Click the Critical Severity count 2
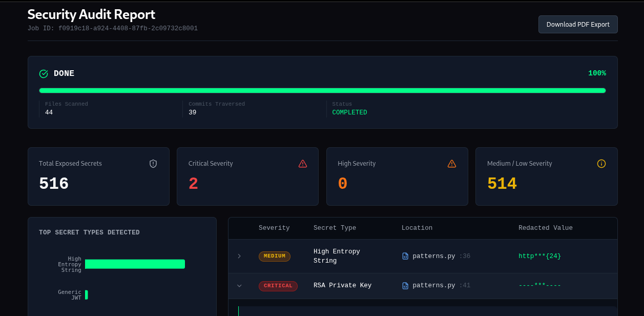 pyautogui.click(x=193, y=184)
